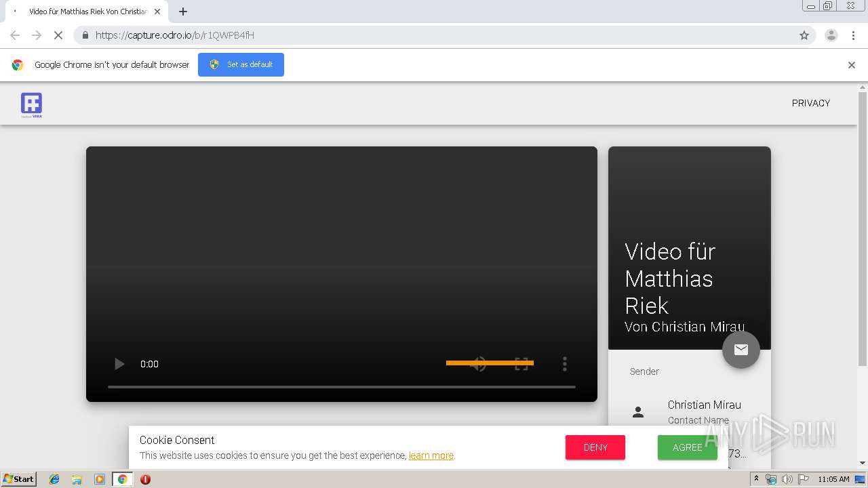Click the 0:00 video time display
This screenshot has height=488, width=868.
click(149, 364)
